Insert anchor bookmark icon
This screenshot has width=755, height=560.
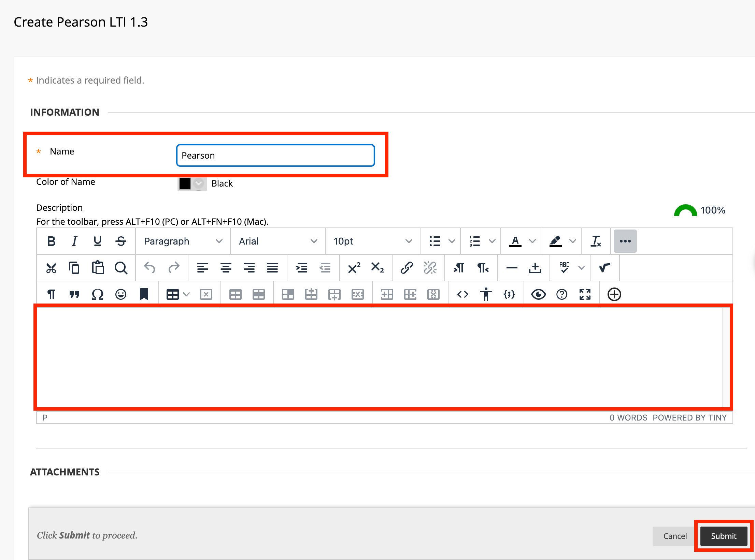144,294
